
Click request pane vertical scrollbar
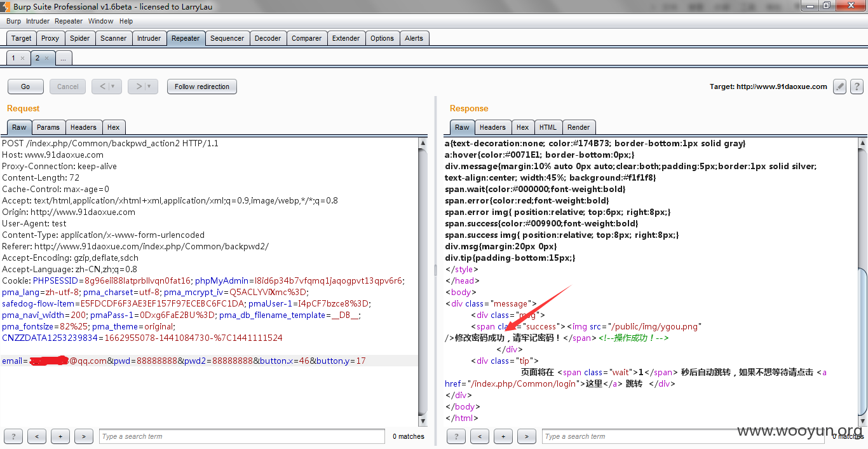click(x=423, y=281)
